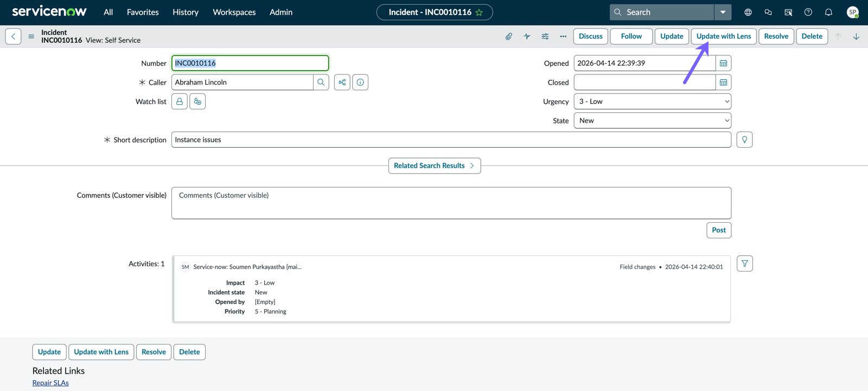Open the attachments paperclip icon

click(509, 36)
